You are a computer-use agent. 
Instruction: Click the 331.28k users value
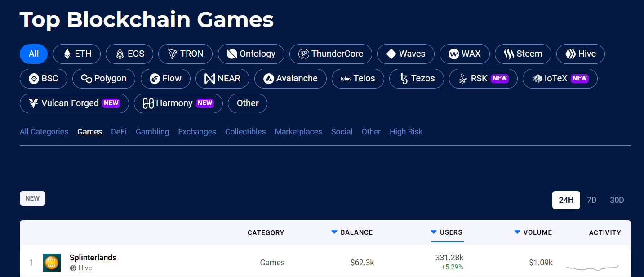[449, 258]
